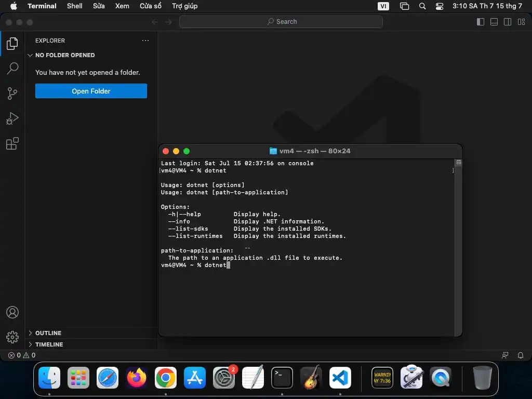Toggle the secondary side bar layout icon
Viewport: 532px width, 399px height.
click(x=508, y=22)
